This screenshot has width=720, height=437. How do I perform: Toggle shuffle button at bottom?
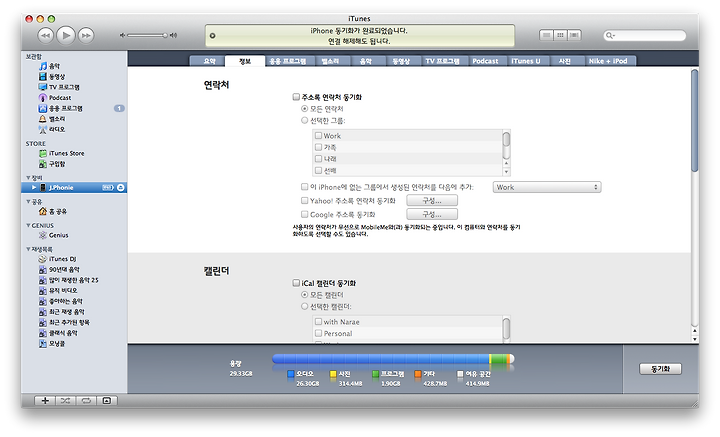point(65,401)
